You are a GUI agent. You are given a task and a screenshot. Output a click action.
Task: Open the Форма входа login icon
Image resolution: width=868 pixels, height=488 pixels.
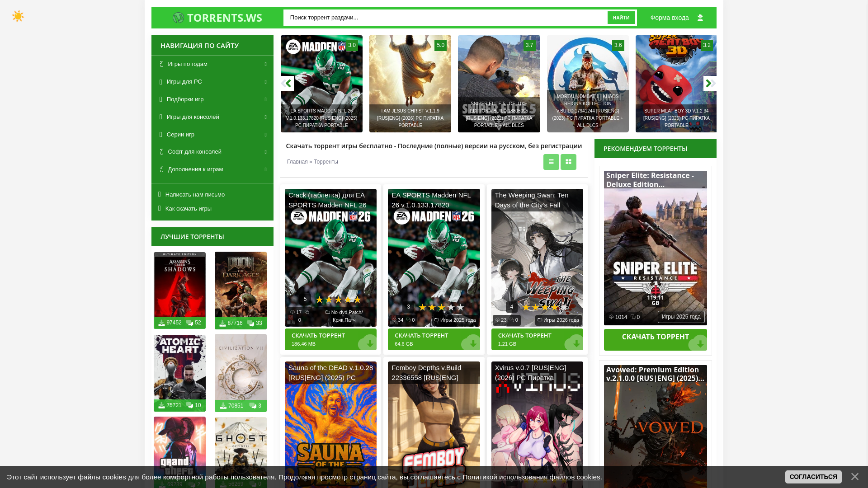click(x=700, y=18)
